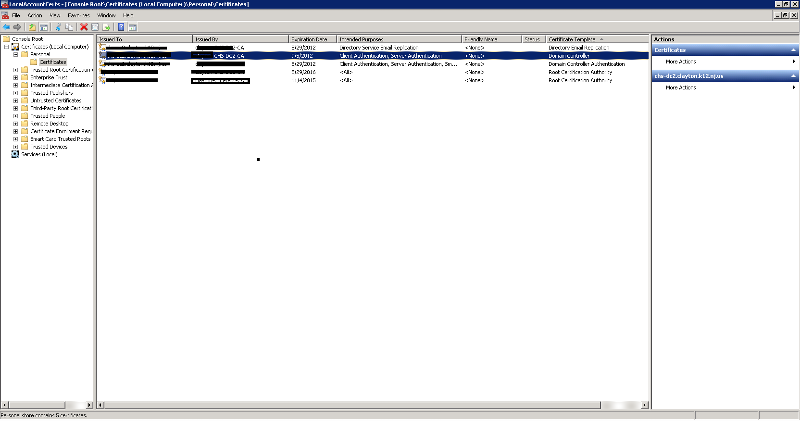Image resolution: width=800 pixels, height=421 pixels.
Task: Select the Services (Local) tree item
Action: coord(39,154)
